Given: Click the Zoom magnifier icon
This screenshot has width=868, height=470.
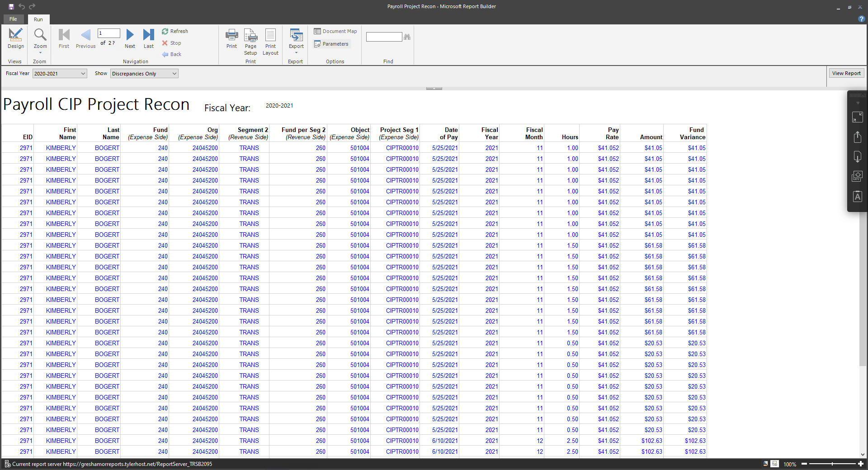Looking at the screenshot, I should [x=40, y=35].
